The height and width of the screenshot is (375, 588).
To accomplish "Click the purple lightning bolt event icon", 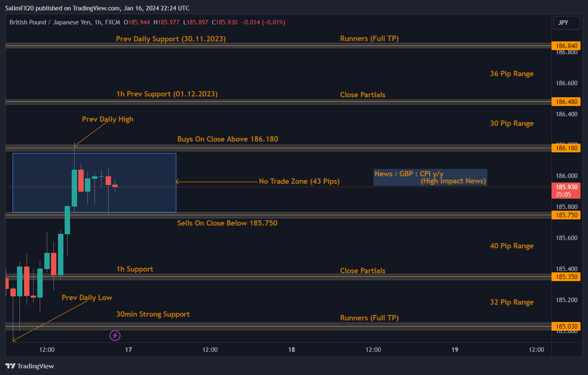I will 115,335.
